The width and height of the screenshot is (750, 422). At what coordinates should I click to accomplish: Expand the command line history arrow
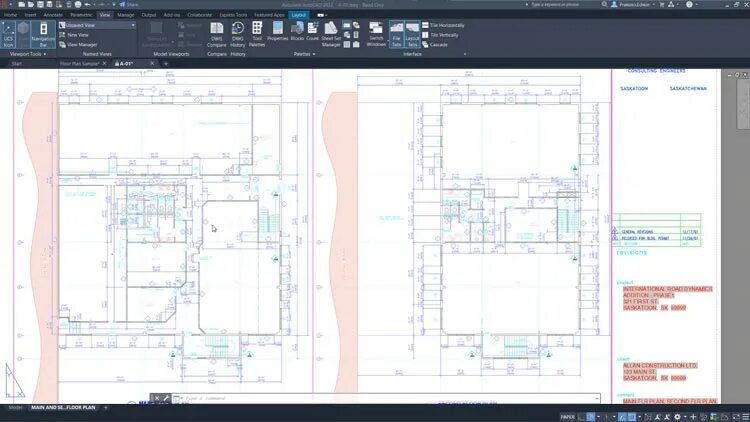click(596, 398)
